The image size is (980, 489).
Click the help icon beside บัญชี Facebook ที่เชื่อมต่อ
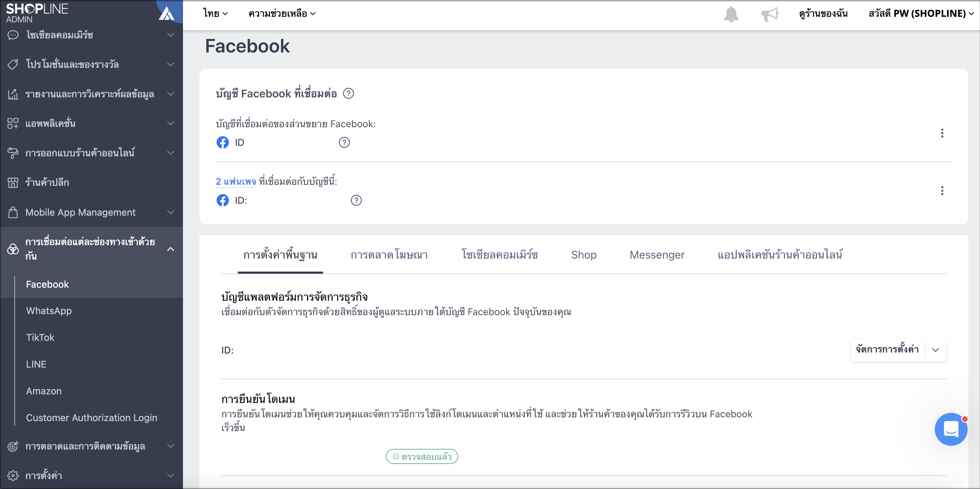(x=348, y=93)
